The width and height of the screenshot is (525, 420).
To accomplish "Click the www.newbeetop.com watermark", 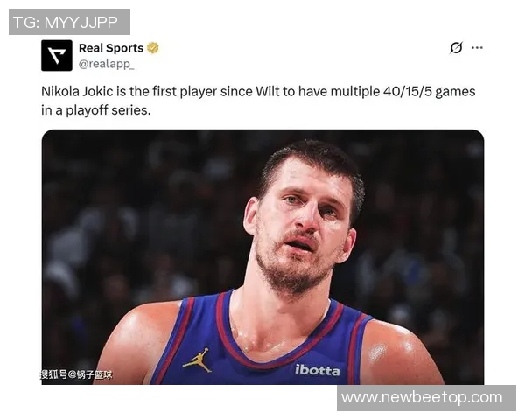I will [427, 398].
